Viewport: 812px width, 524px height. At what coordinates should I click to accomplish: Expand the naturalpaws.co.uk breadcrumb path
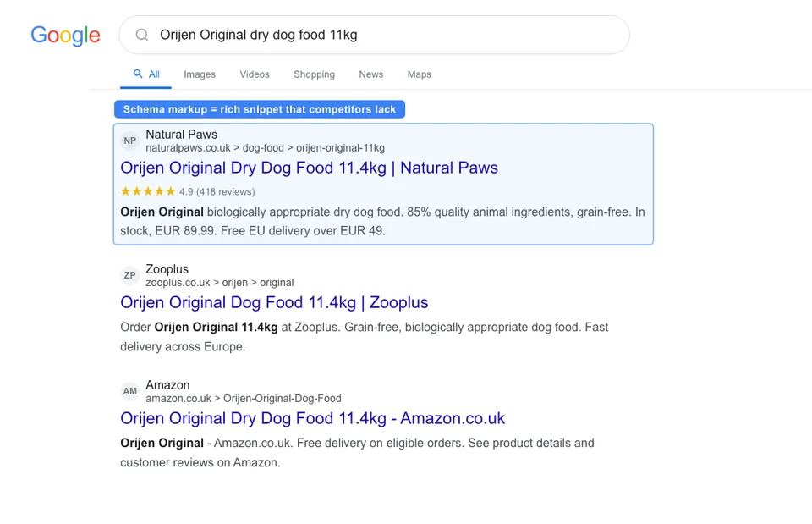266,147
